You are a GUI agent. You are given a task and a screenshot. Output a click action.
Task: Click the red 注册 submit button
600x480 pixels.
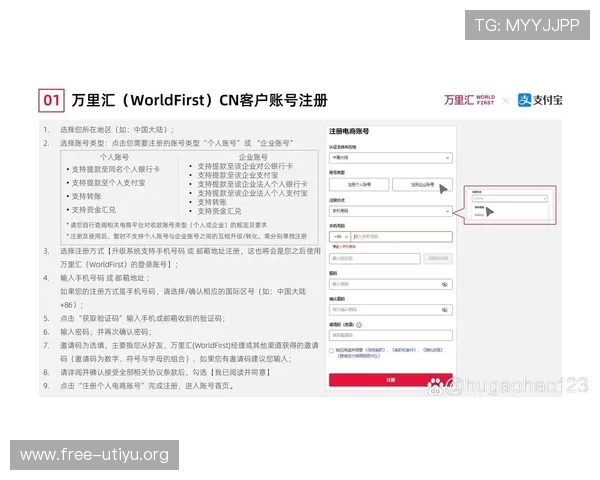click(391, 380)
